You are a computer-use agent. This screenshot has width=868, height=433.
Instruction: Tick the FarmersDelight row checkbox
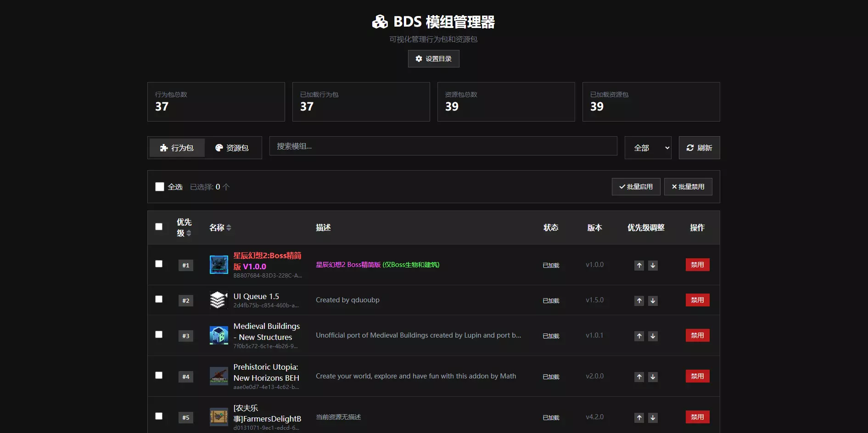pos(159,416)
